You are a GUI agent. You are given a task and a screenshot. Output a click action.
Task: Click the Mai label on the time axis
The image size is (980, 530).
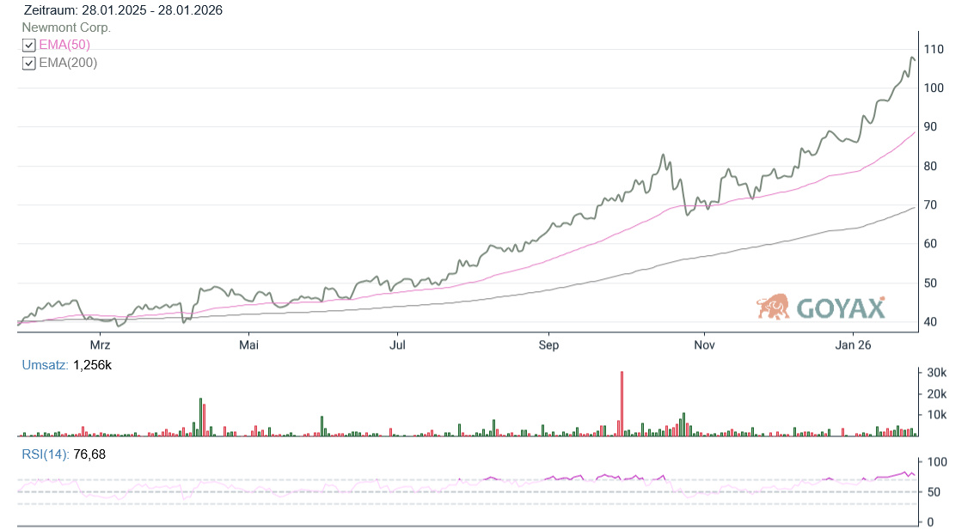tap(248, 345)
